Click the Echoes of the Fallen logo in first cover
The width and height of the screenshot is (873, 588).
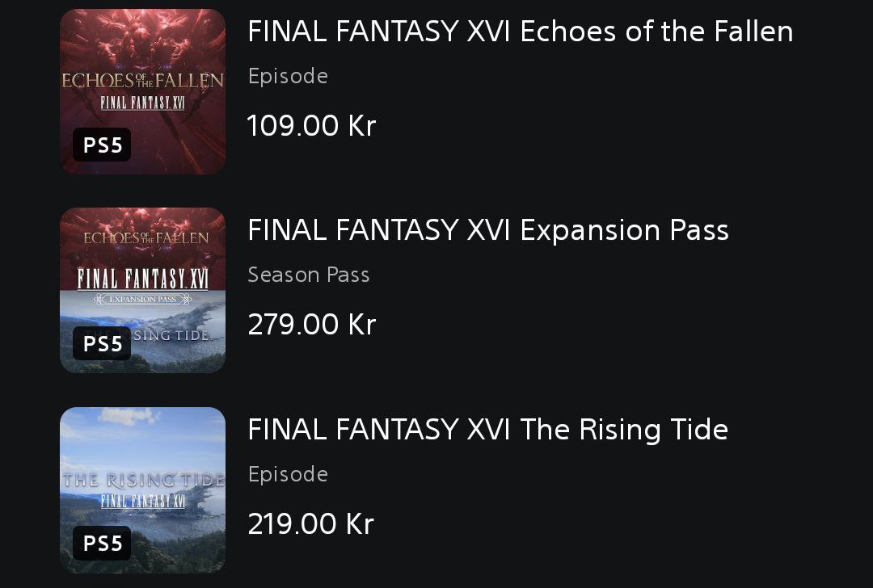(142, 81)
